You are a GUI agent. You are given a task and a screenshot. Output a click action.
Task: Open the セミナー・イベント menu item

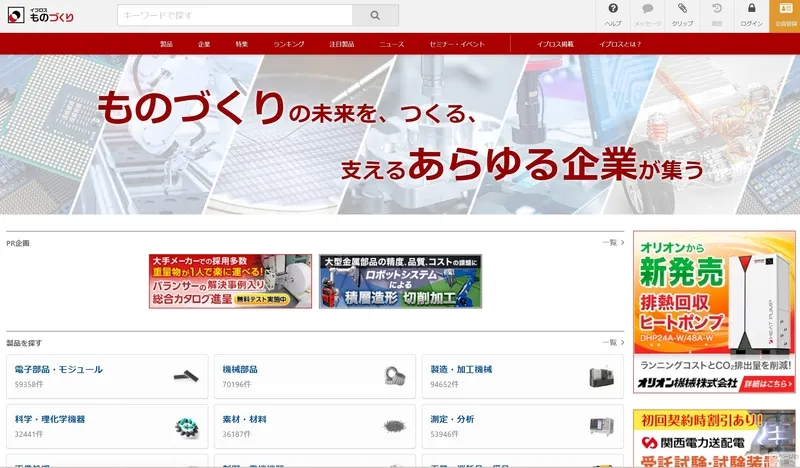click(457, 44)
